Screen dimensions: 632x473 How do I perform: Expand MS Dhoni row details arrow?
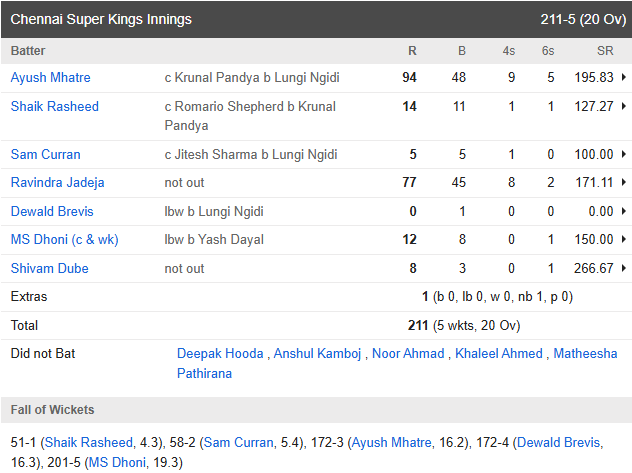[x=624, y=239]
